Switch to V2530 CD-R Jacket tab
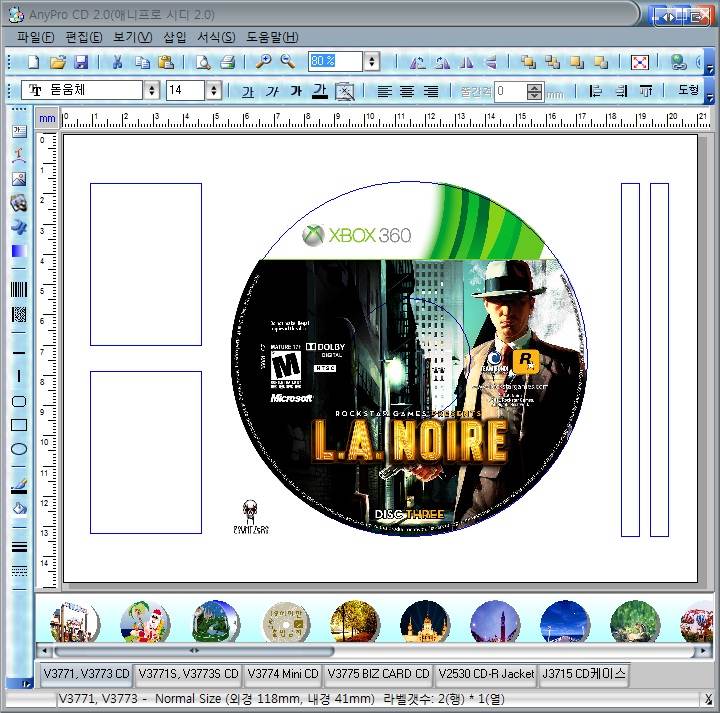Screen dimensions: 720x713 [486, 674]
